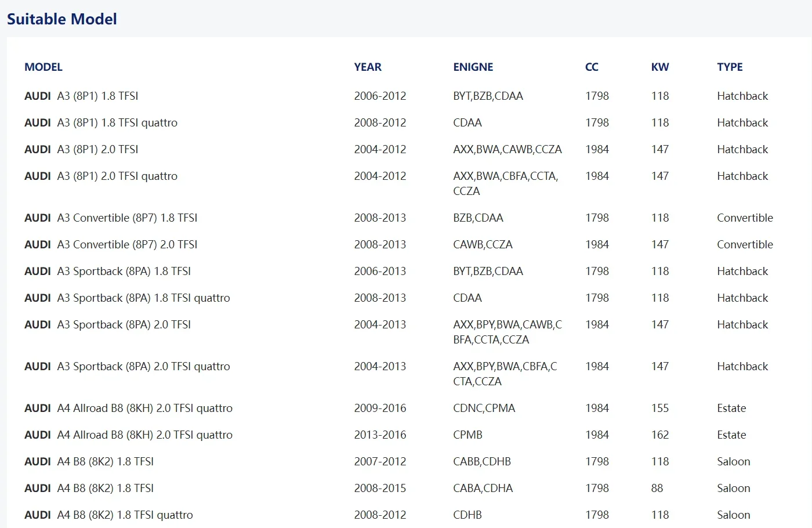Click the KW column header

click(x=660, y=67)
